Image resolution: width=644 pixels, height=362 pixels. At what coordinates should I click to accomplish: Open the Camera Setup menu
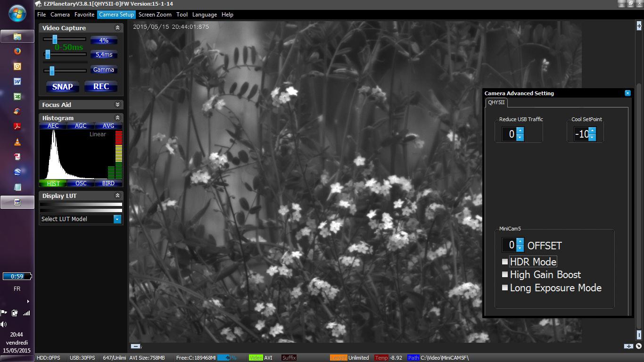pos(116,15)
